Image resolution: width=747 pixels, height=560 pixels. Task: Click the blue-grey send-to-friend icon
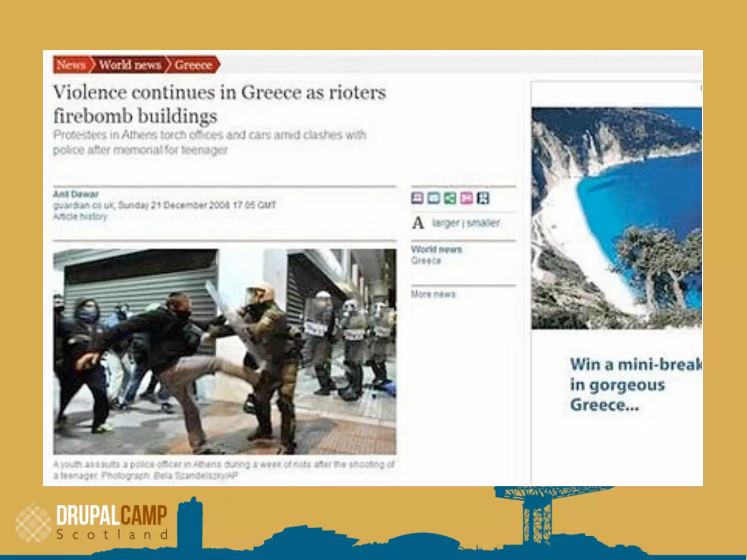point(433,198)
